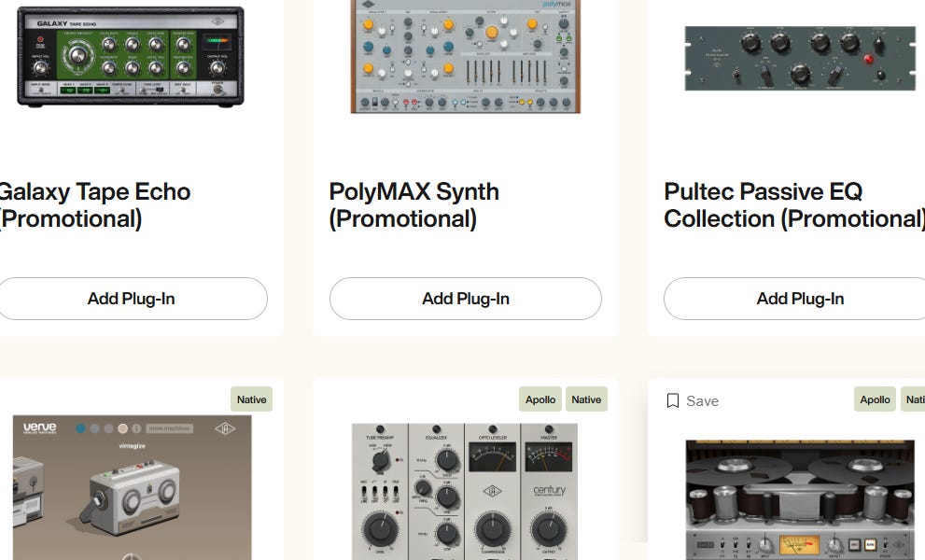Open Galaxy Tape Echo (Promotional) title

(x=94, y=205)
